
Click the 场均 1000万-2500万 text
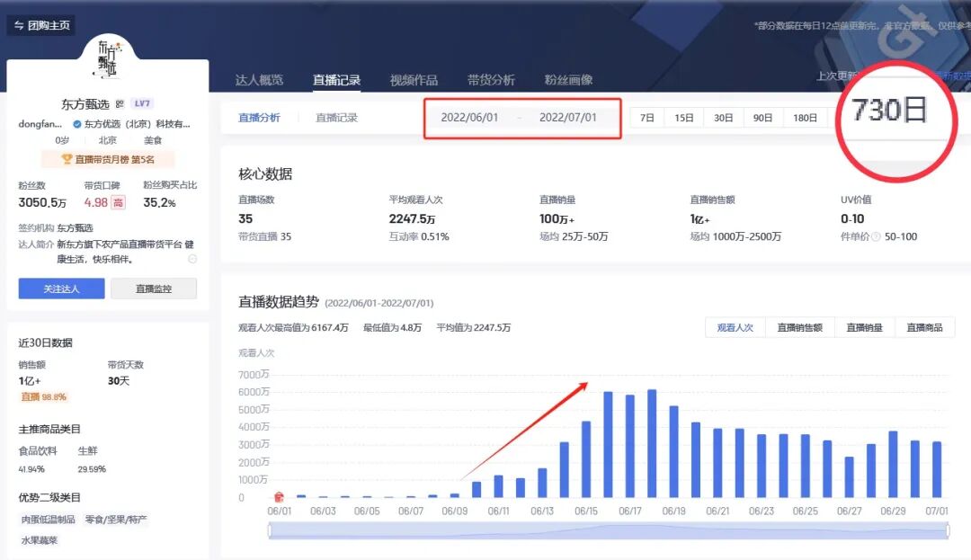tap(735, 236)
